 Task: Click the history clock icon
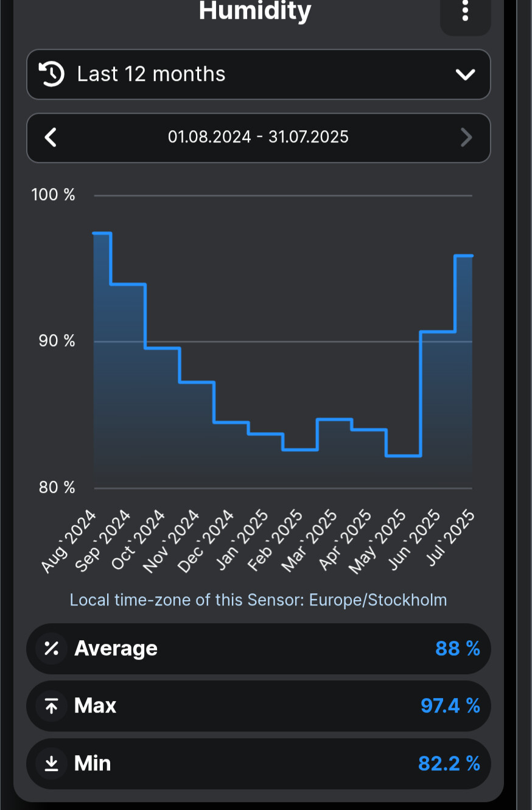52,74
